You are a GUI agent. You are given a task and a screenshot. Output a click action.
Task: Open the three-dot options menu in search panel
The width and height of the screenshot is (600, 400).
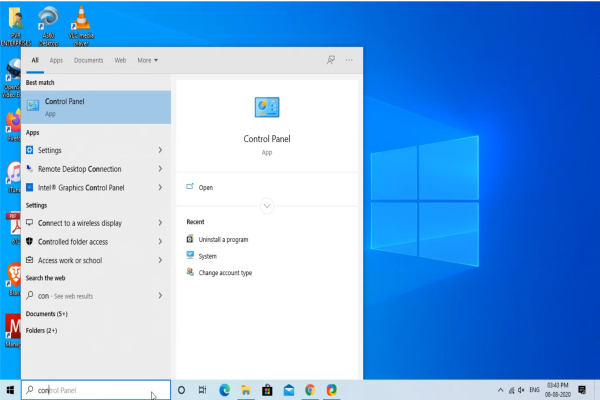click(x=349, y=60)
